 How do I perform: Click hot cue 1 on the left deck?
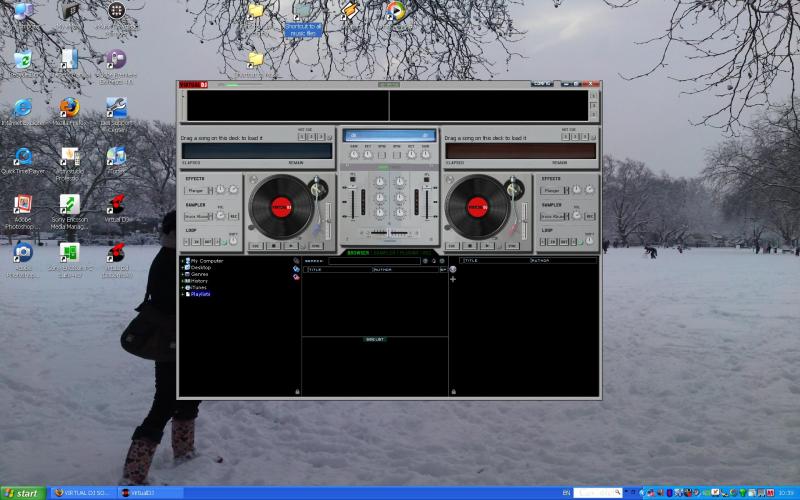[302, 136]
